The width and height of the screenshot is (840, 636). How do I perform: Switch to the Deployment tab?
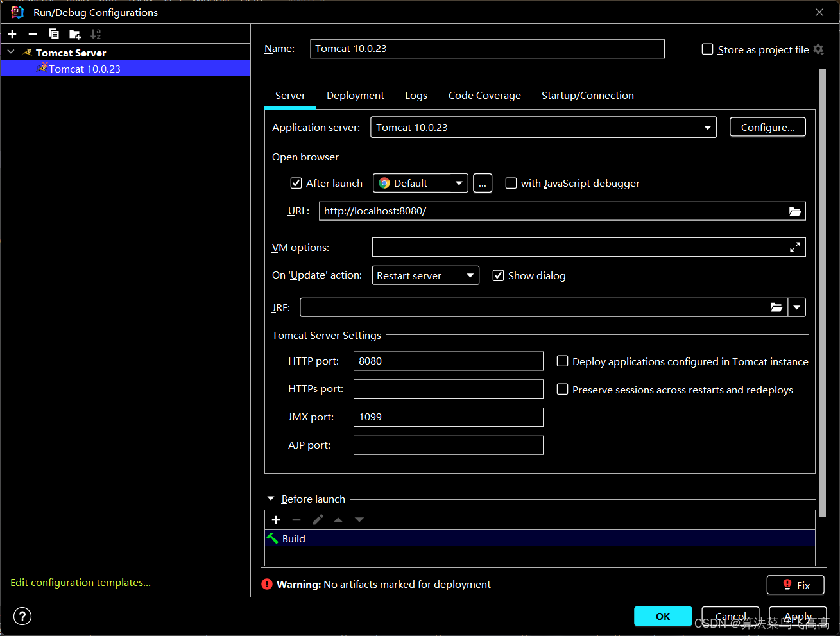click(x=356, y=96)
